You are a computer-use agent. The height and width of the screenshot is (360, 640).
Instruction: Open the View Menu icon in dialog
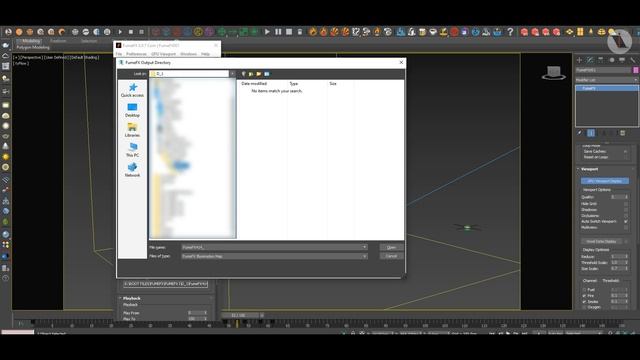coord(267,74)
